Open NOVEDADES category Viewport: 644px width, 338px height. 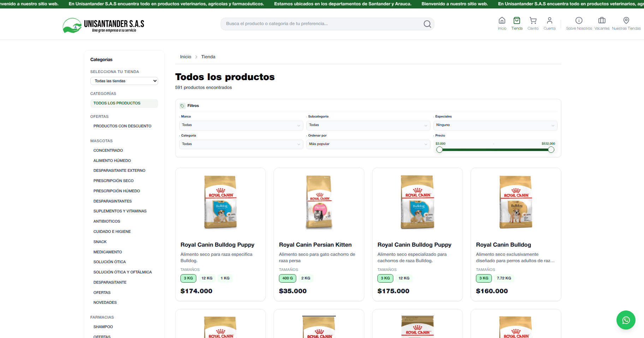[x=105, y=303]
